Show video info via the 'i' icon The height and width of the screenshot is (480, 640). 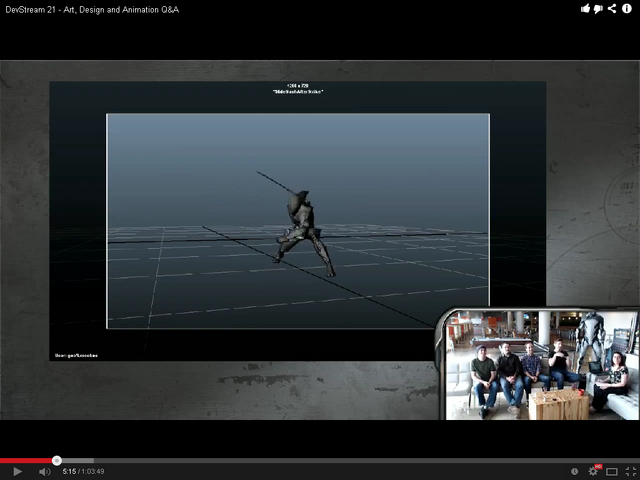pos(627,9)
